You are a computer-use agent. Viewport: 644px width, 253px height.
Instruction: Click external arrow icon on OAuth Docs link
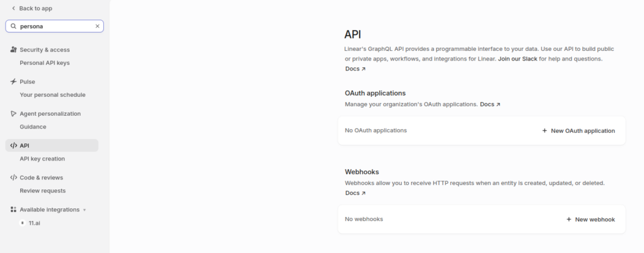[x=498, y=104]
